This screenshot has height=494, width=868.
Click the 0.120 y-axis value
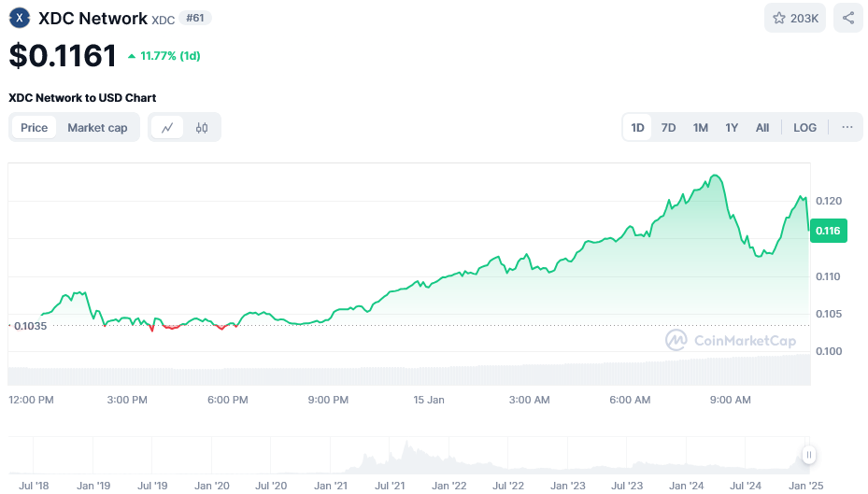[x=829, y=201]
